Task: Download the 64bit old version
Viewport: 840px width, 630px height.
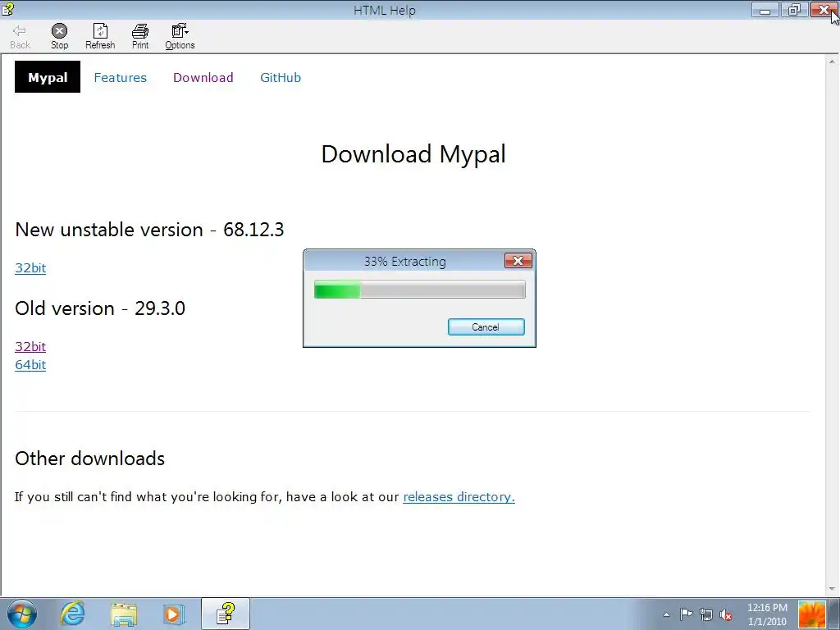Action: click(30, 365)
